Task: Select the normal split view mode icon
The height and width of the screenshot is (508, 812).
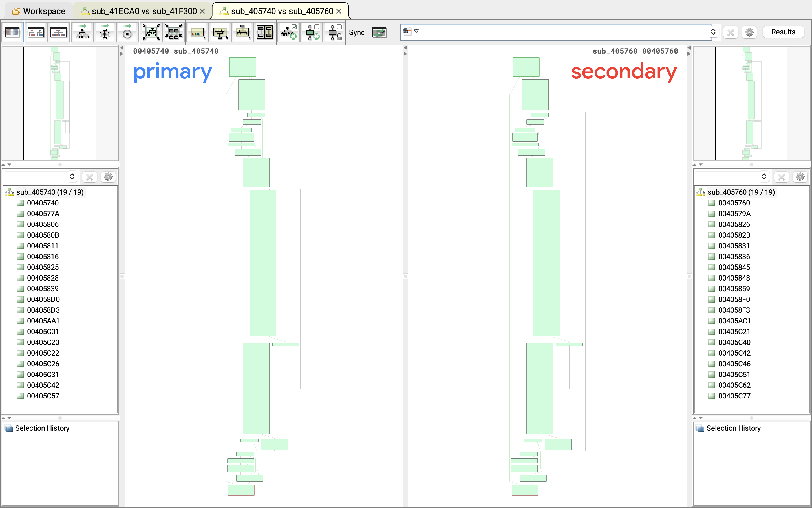Action: (x=36, y=32)
